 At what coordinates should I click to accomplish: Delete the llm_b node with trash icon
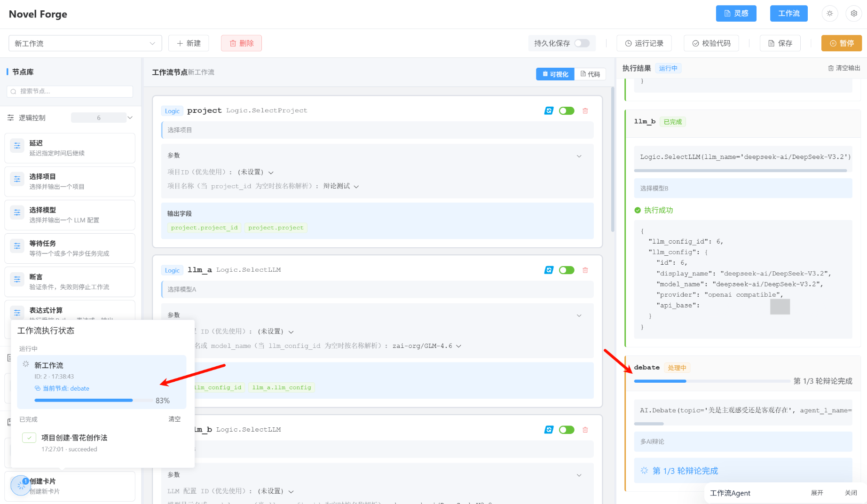pyautogui.click(x=585, y=430)
